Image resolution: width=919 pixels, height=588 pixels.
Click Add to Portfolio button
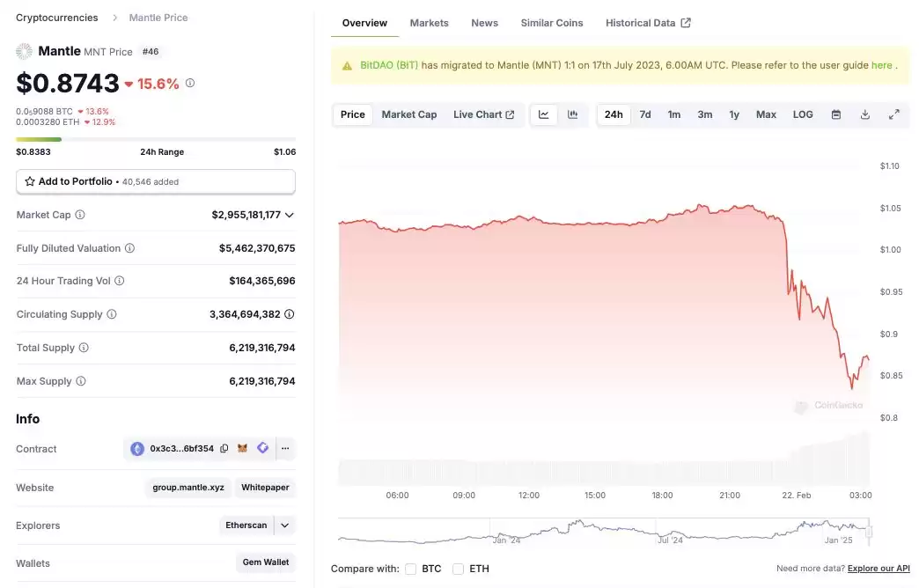coord(156,181)
